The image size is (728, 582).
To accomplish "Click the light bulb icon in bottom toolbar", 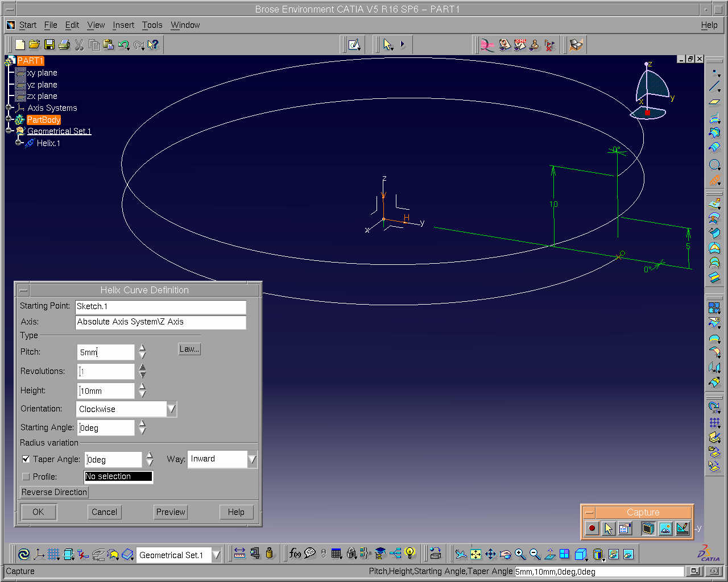I will coord(410,553).
